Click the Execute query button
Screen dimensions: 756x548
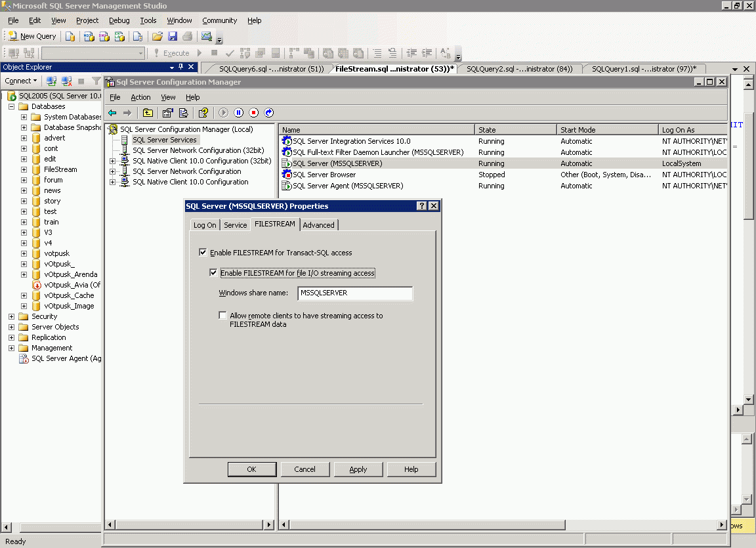tap(172, 53)
